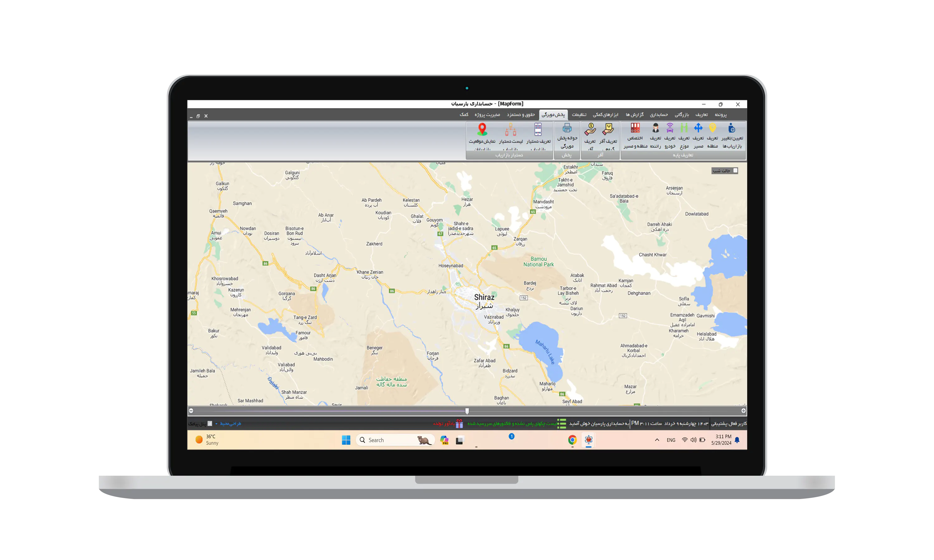Viewport: 934px width, 560px height.
Task: Enable the حالت شب (night mode) checkbox
Action: [x=735, y=170]
